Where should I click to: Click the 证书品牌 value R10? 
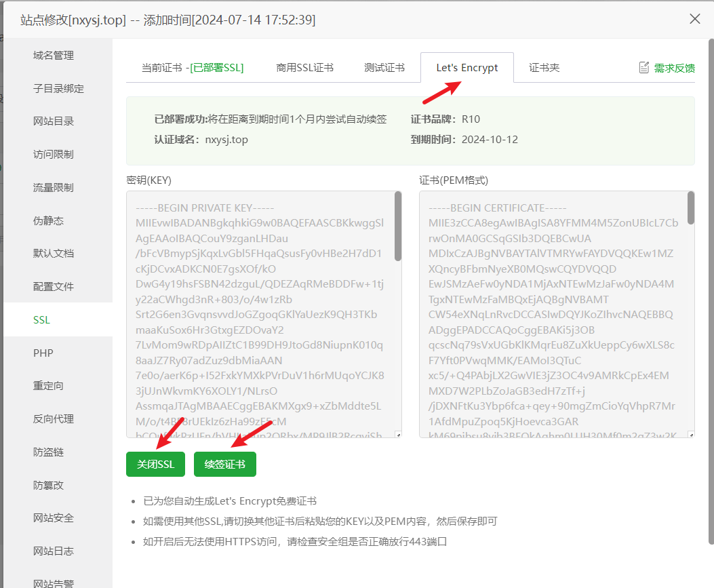[471, 119]
